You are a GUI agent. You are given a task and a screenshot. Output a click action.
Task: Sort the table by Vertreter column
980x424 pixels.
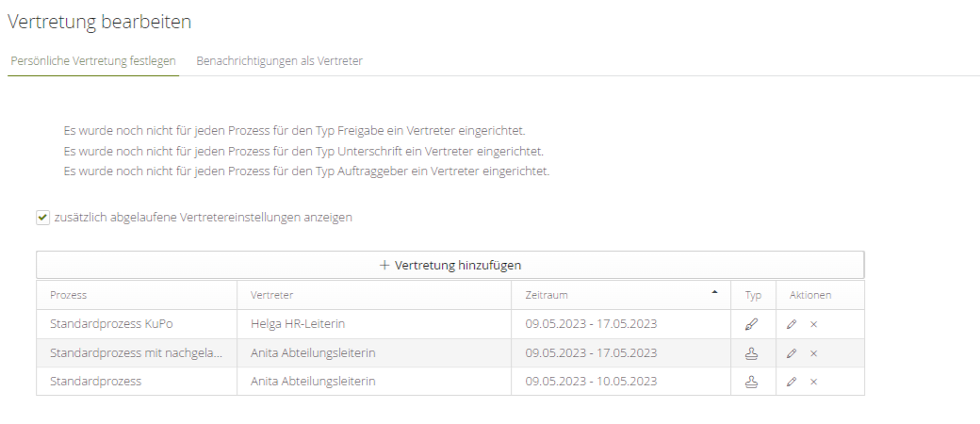(x=272, y=295)
